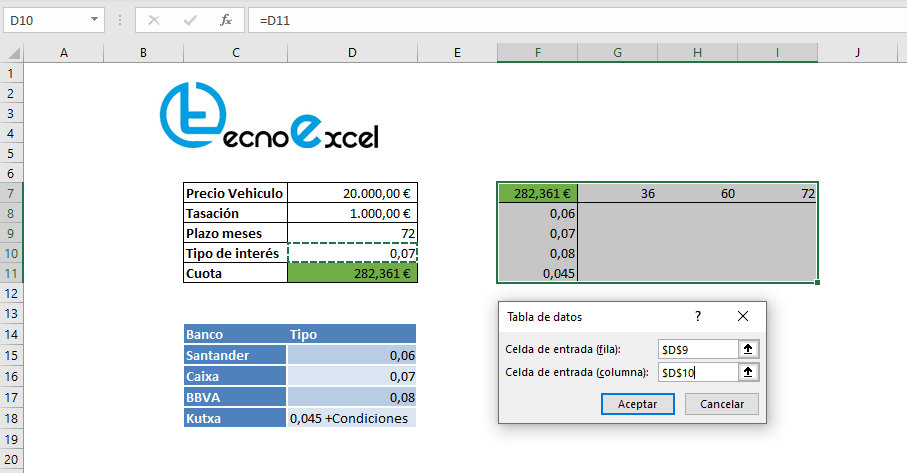
Task: Click the Cancelar button
Action: tap(722, 404)
